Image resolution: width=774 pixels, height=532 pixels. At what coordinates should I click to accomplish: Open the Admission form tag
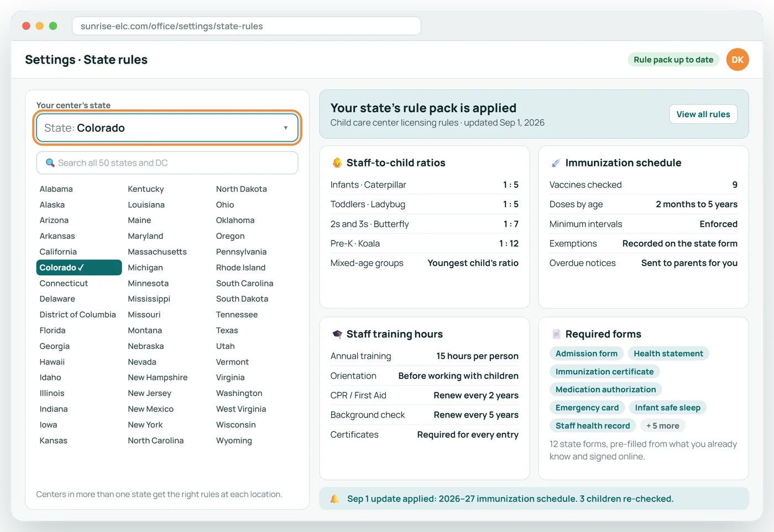[587, 353]
